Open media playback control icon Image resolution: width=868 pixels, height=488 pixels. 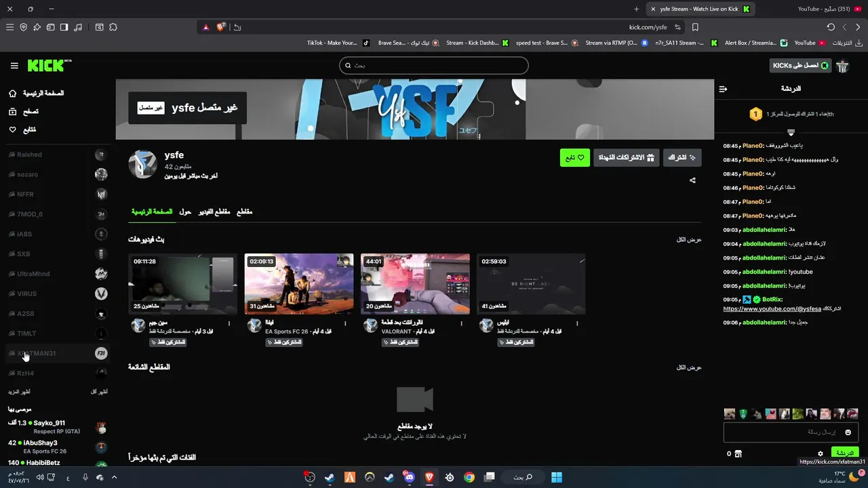pos(78,27)
